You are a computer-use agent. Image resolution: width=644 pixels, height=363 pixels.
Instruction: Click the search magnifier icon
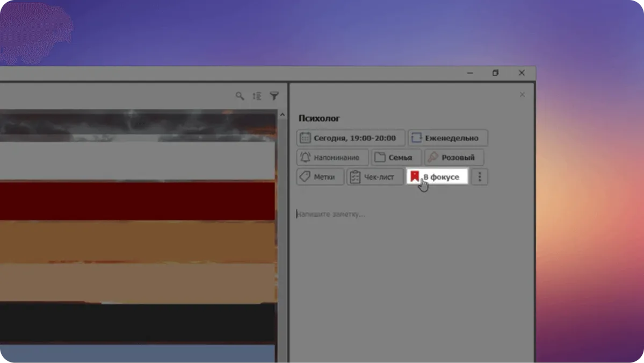(240, 96)
